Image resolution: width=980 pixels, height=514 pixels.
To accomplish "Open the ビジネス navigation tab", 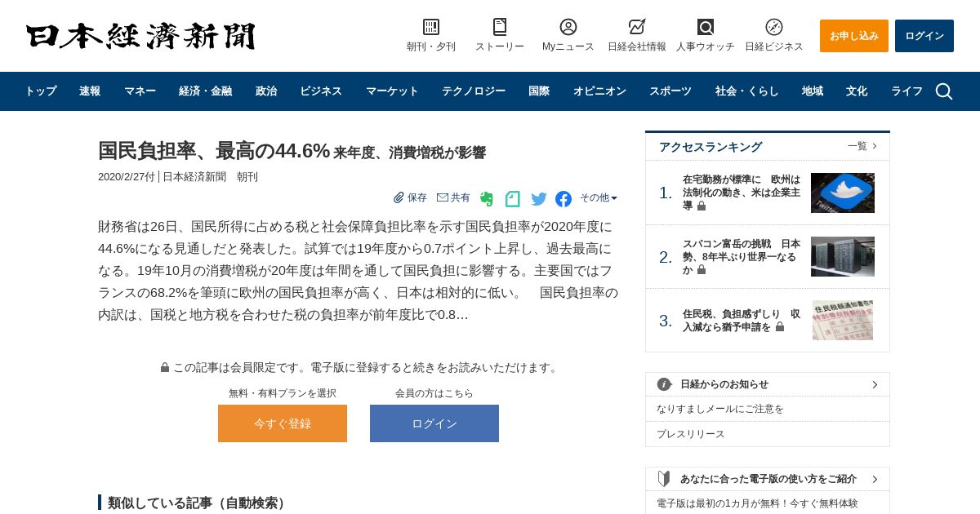I will (x=321, y=91).
